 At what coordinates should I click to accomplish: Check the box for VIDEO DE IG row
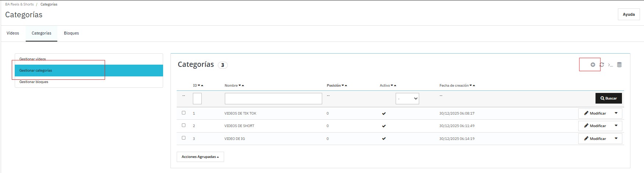pos(184,138)
